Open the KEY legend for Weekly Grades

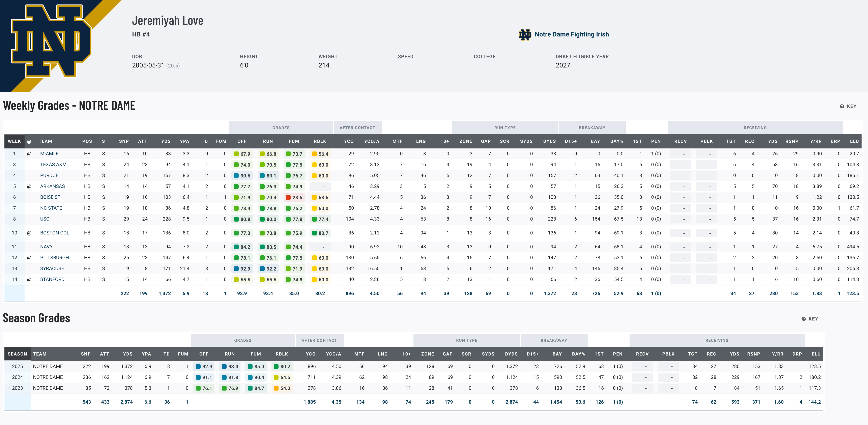pos(848,106)
